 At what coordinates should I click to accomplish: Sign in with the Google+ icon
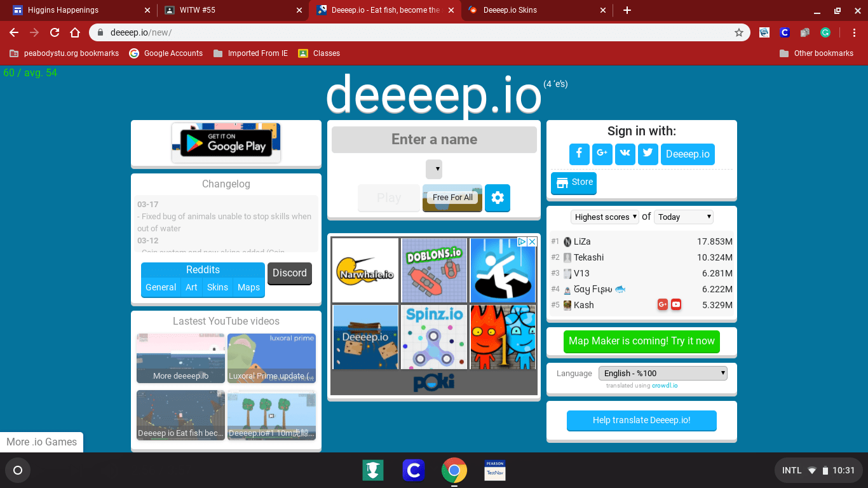[602, 154]
